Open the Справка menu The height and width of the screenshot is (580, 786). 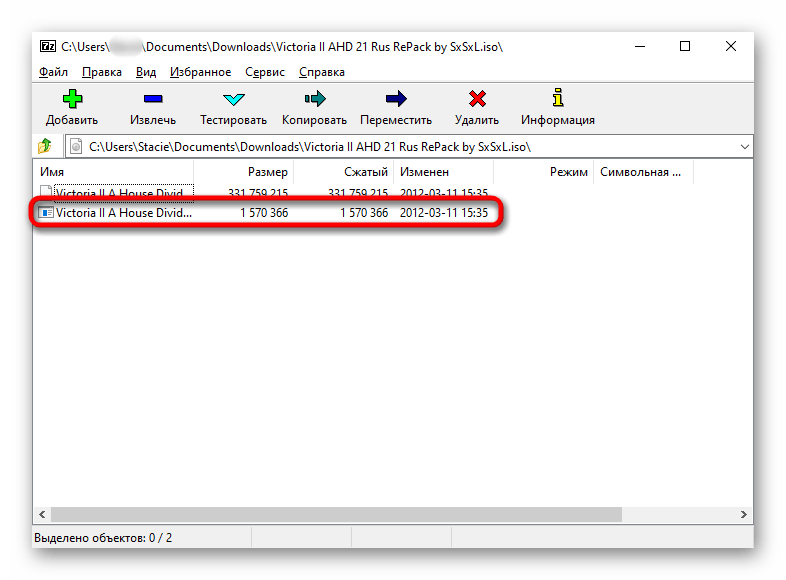[x=322, y=72]
